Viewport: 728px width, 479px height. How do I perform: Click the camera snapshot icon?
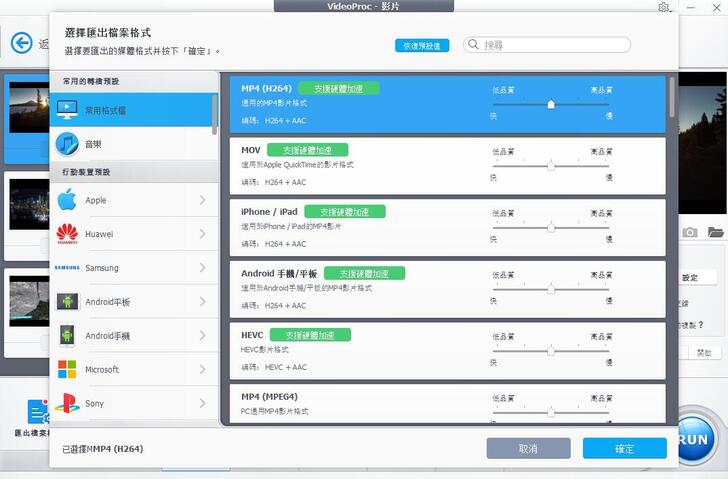click(x=690, y=232)
